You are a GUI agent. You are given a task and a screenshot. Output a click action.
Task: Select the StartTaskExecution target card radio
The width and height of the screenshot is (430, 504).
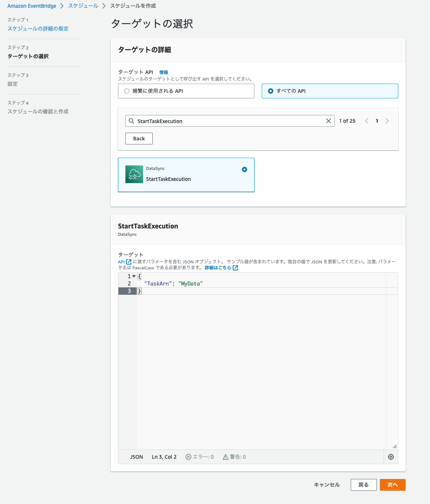click(x=245, y=169)
